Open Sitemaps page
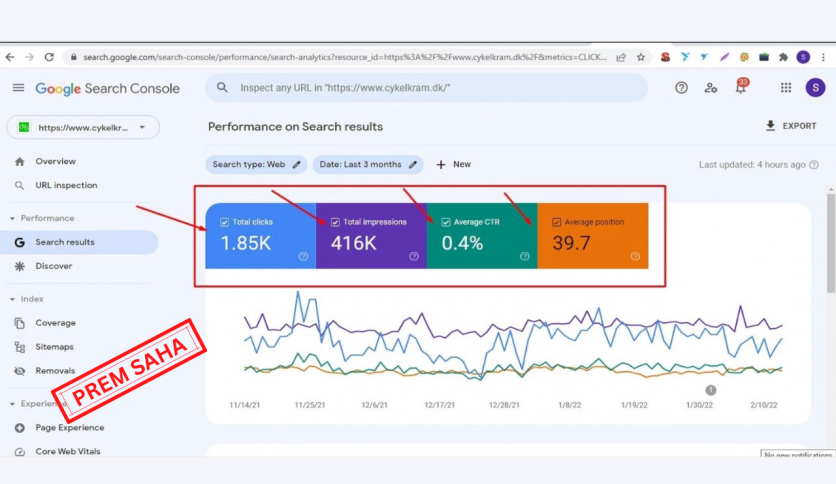The height and width of the screenshot is (484, 836). click(x=54, y=347)
